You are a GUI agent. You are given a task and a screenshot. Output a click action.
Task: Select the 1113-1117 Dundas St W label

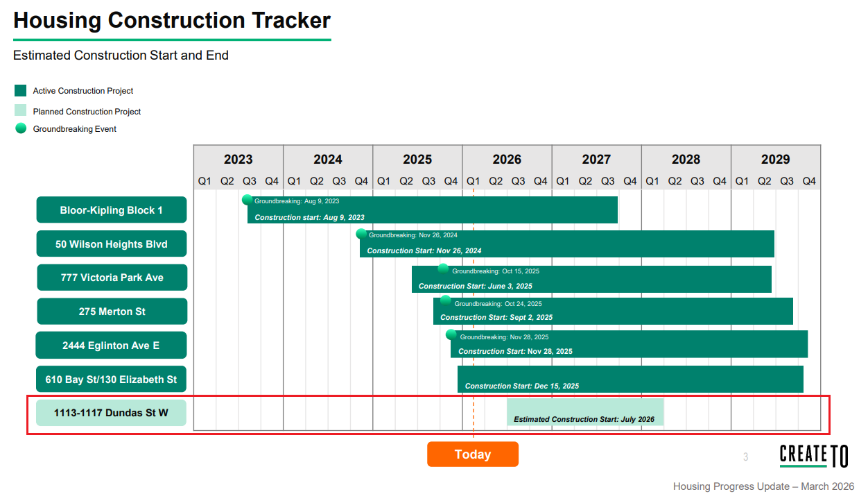tap(112, 413)
